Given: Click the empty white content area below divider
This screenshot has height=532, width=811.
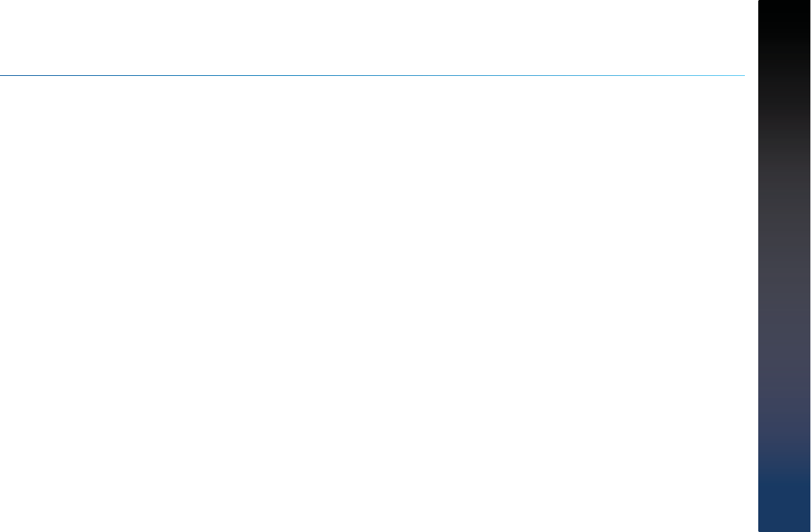Looking at the screenshot, I should point(372,304).
